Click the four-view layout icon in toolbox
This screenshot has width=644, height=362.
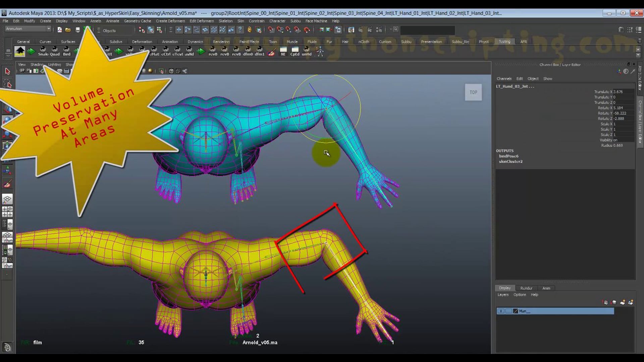7,212
